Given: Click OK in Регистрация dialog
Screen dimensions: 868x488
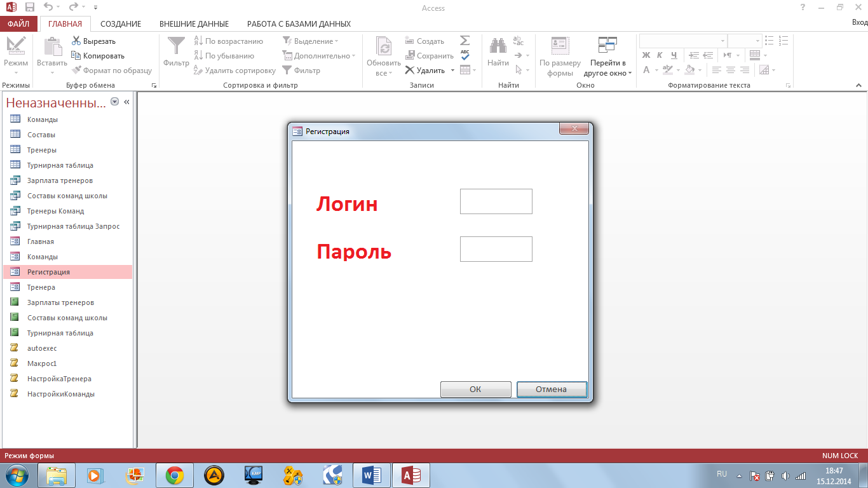Looking at the screenshot, I should pyautogui.click(x=475, y=390).
